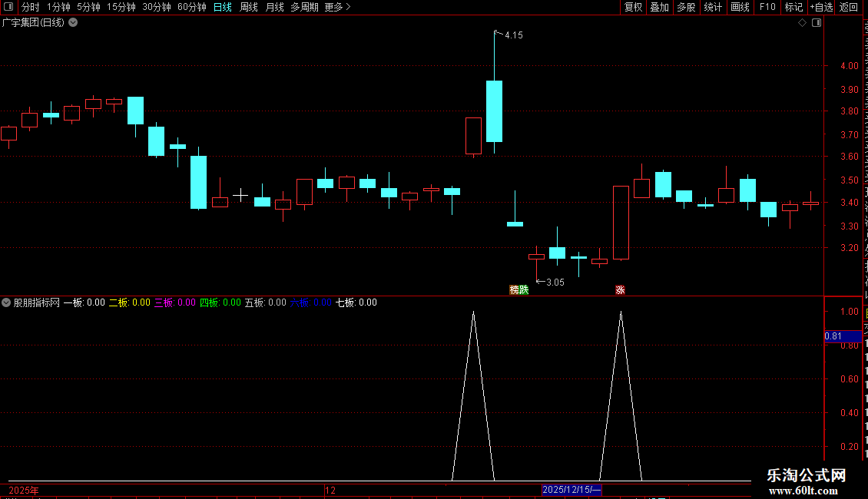
Task: Click the 五板: 0.00 indicator value
Action: coord(266,302)
